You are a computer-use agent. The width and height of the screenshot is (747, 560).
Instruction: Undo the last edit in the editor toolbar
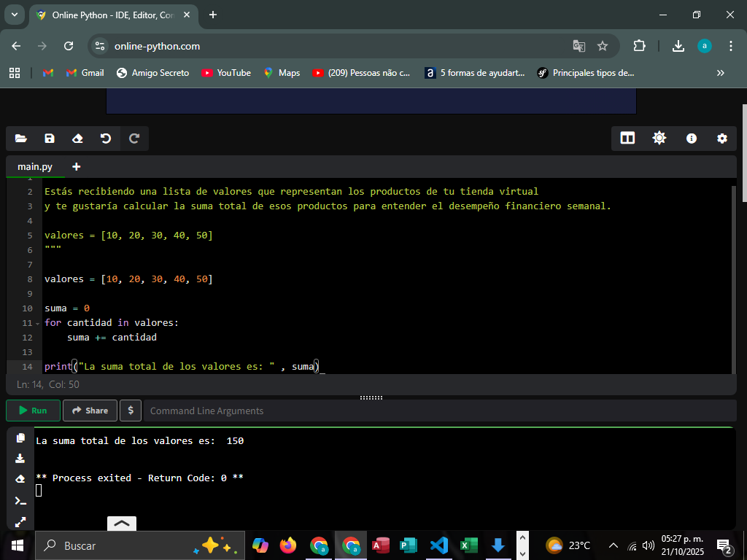(x=106, y=139)
